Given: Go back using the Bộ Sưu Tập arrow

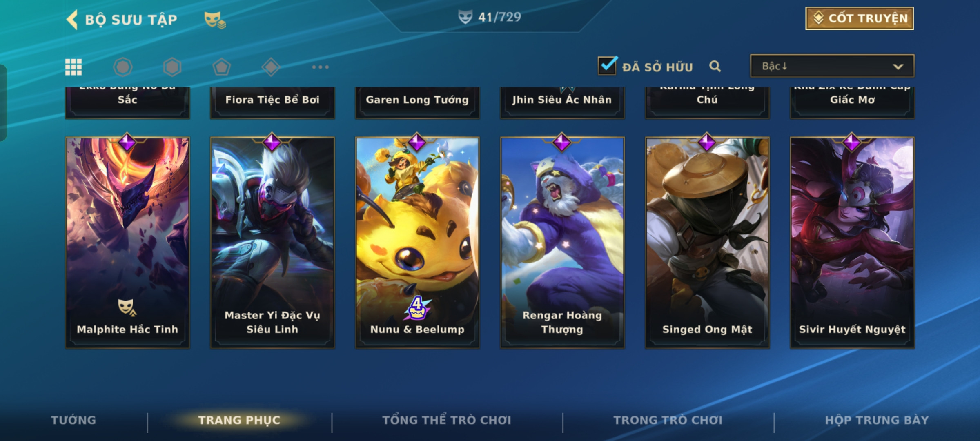Looking at the screenshot, I should tap(72, 20).
